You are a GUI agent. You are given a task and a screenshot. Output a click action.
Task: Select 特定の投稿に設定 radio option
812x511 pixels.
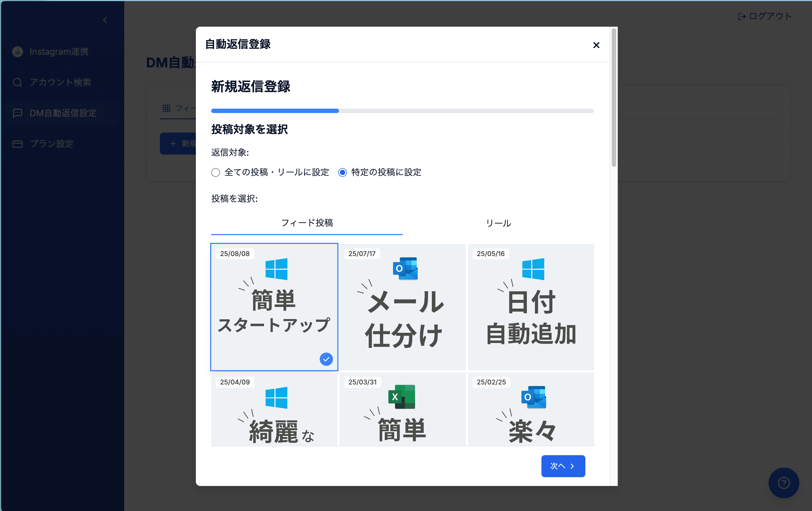coord(342,172)
